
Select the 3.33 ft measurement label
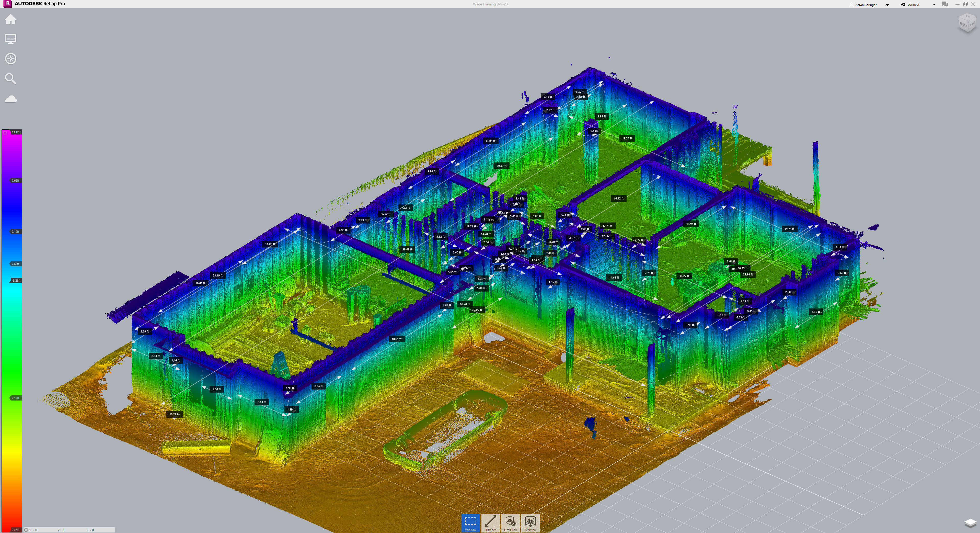click(x=839, y=247)
